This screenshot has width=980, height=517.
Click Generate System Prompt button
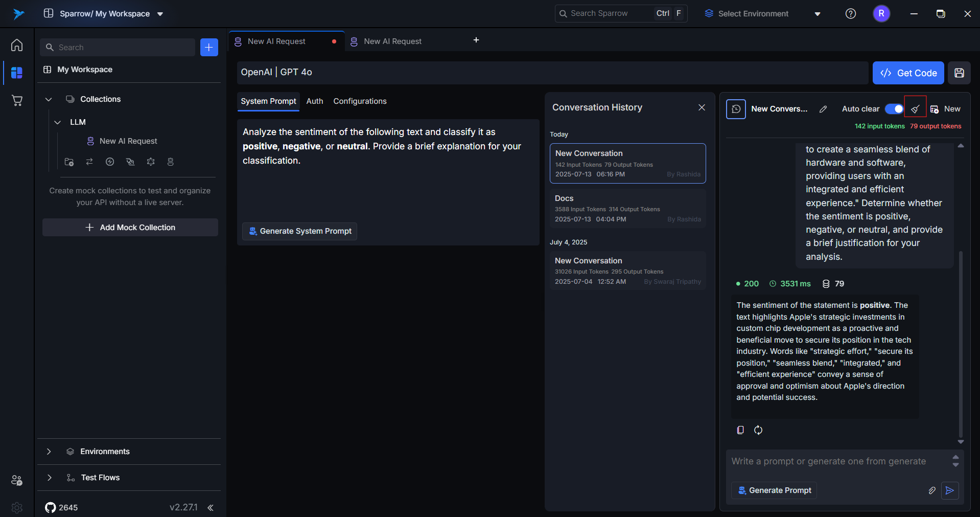click(299, 231)
